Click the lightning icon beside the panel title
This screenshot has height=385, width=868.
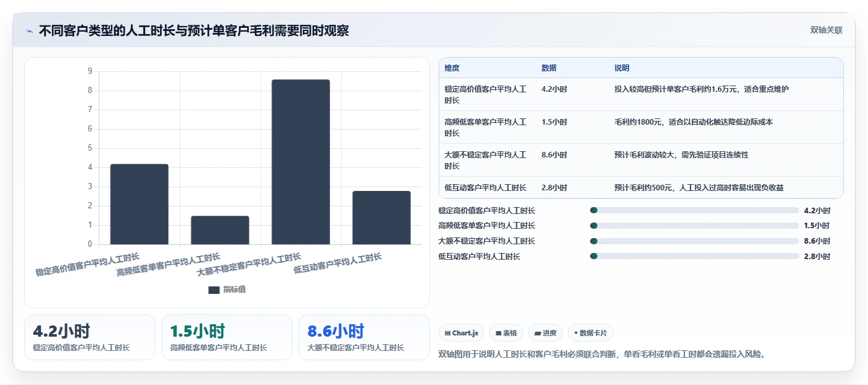click(29, 31)
